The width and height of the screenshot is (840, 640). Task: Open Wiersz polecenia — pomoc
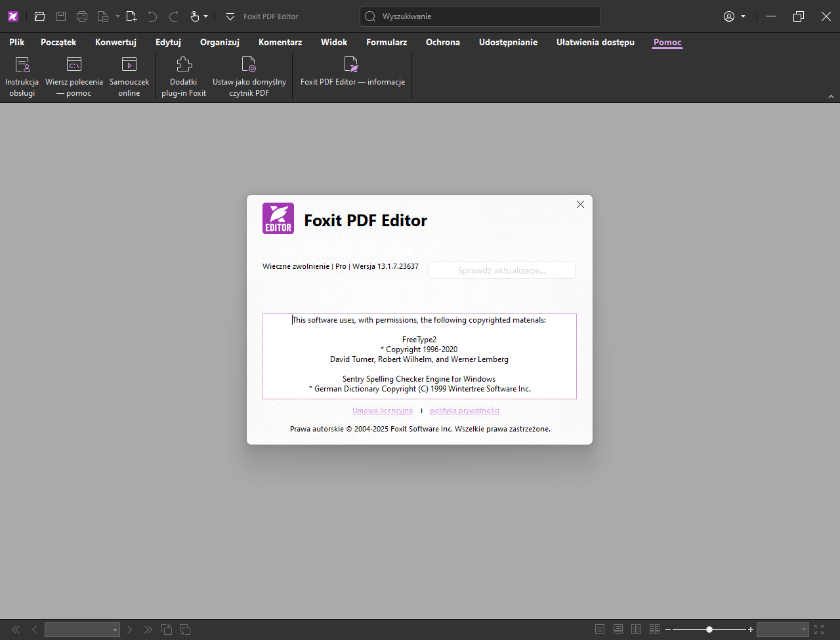tap(74, 77)
